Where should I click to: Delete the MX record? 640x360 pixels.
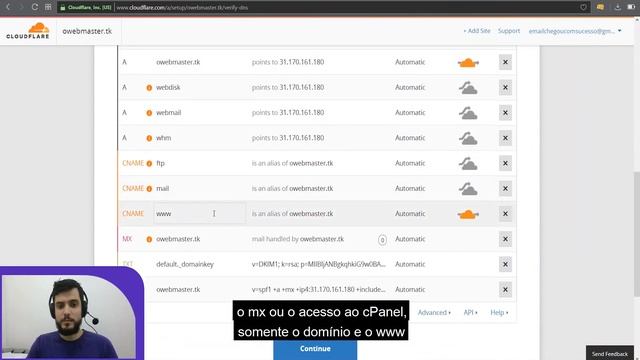(x=505, y=239)
